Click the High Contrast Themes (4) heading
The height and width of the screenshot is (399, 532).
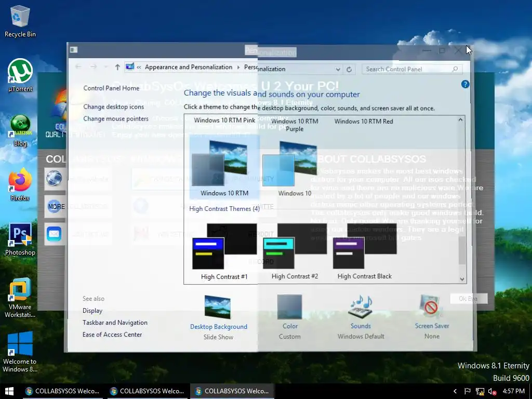(x=224, y=209)
